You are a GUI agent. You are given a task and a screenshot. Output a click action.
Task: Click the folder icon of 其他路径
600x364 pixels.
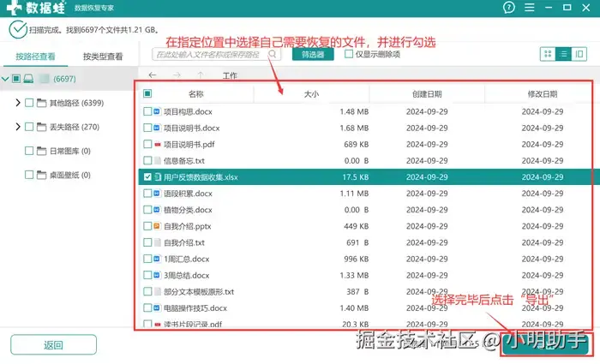(41, 103)
